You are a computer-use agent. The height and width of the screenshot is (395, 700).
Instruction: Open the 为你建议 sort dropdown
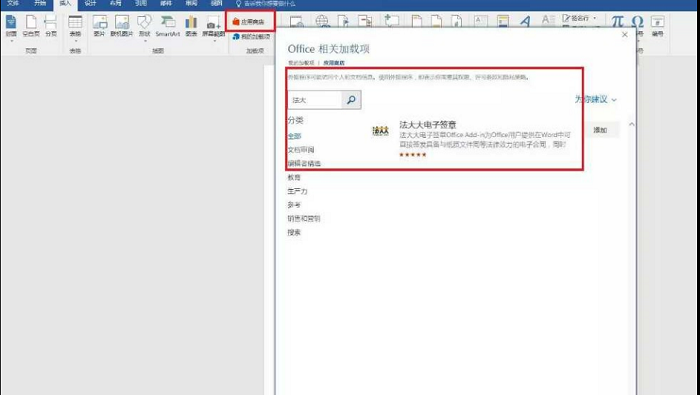click(x=596, y=100)
